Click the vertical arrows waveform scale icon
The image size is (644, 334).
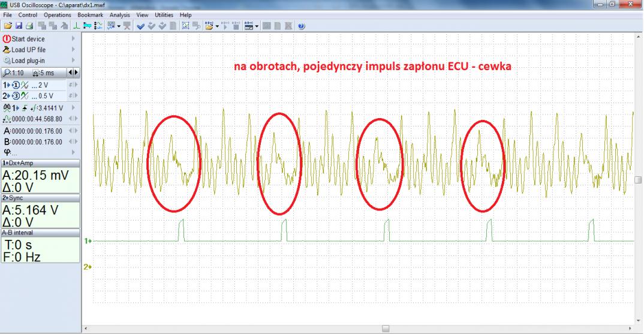[x=98, y=26]
